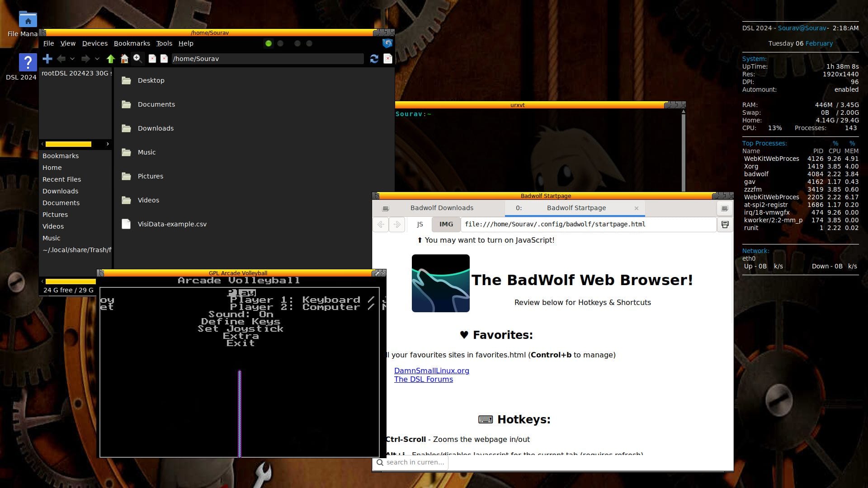Disable JavaScript with the JS toggle
The width and height of the screenshot is (868, 488).
point(420,224)
